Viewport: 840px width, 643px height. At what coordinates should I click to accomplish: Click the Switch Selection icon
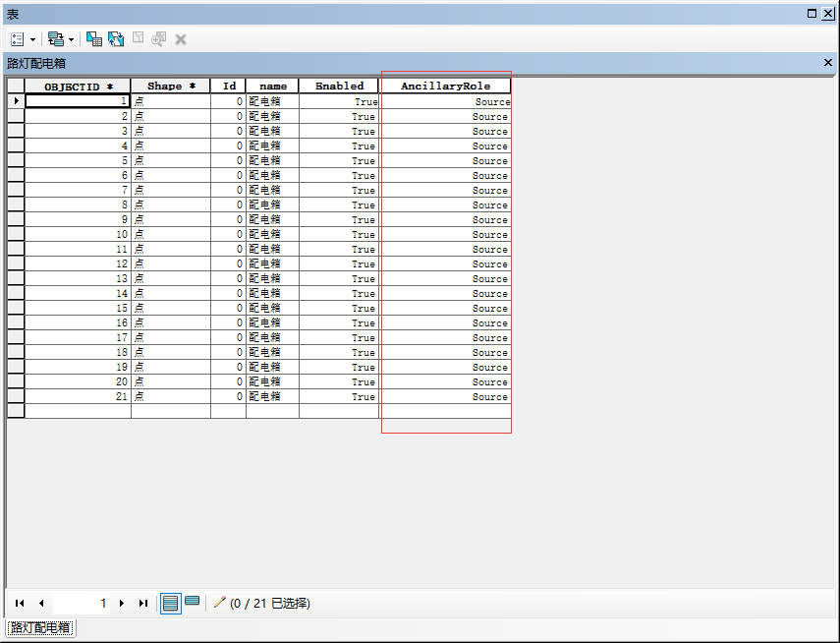(x=116, y=39)
